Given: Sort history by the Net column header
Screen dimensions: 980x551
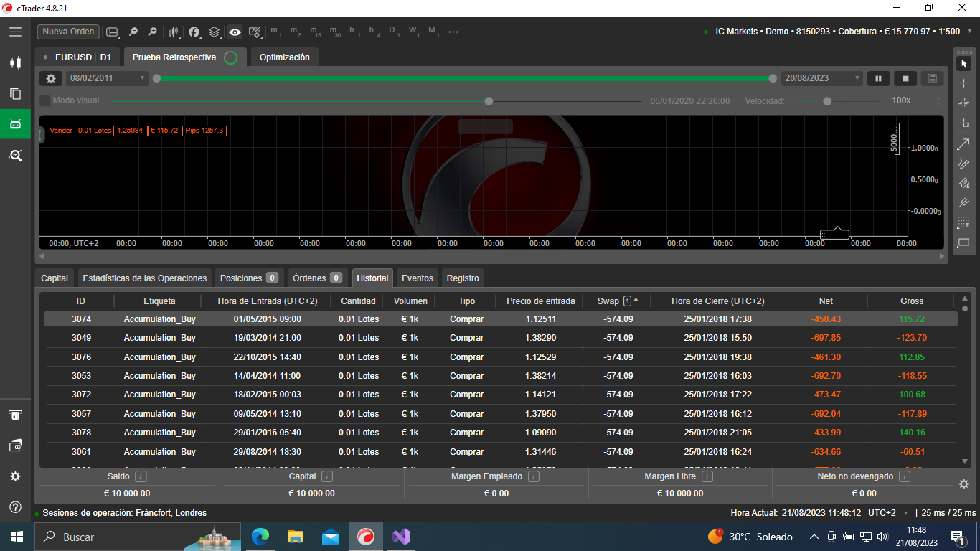Looking at the screenshot, I should [x=826, y=301].
